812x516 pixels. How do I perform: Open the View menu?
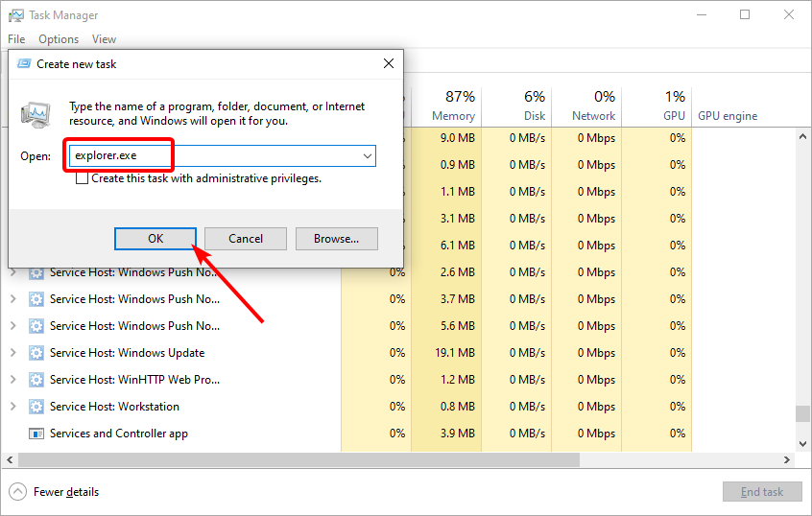(x=104, y=39)
